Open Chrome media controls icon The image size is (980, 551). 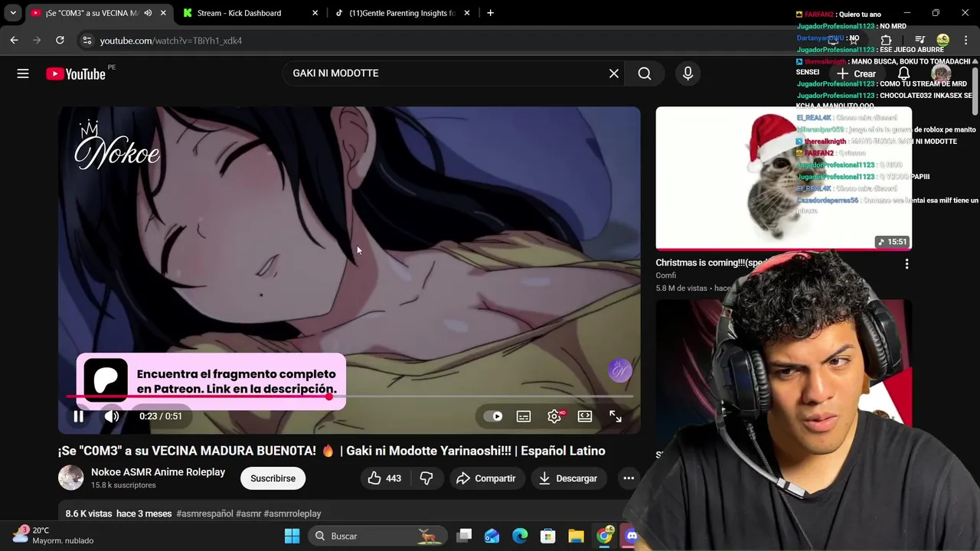(x=920, y=40)
